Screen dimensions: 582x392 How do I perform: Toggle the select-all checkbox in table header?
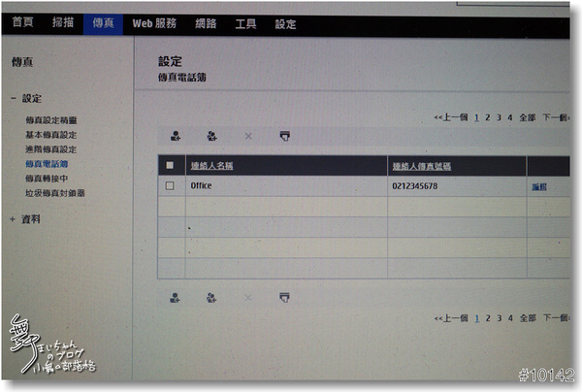(170, 165)
